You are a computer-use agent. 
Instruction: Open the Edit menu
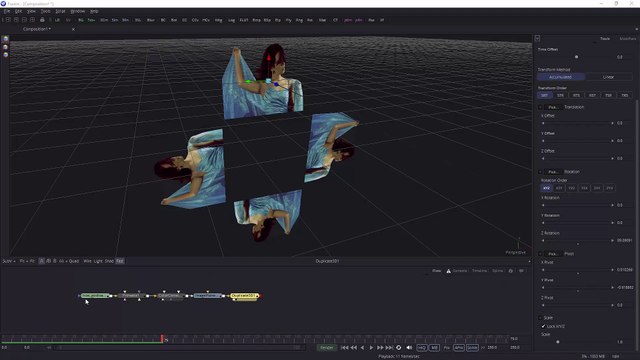[18, 11]
